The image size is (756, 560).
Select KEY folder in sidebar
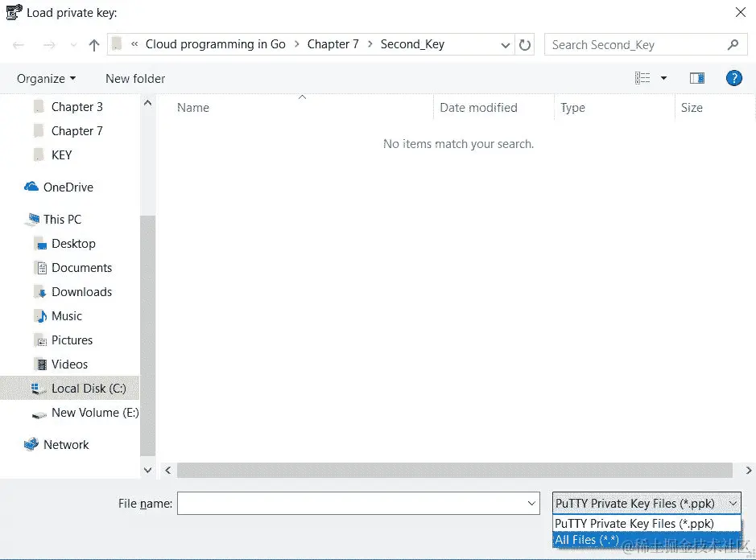[61, 154]
